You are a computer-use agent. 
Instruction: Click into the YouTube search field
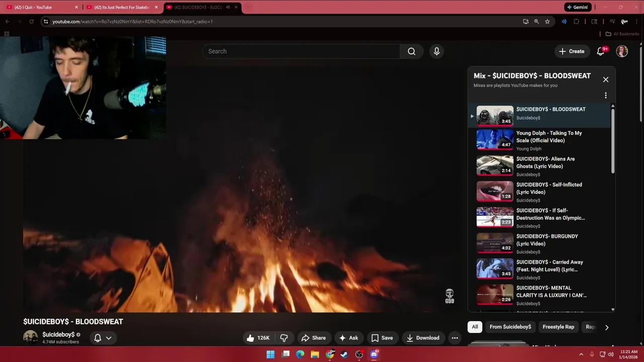[x=301, y=51]
